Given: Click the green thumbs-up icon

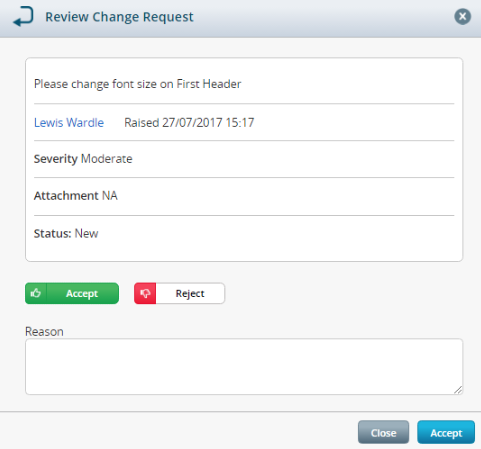Looking at the screenshot, I should tap(36, 293).
